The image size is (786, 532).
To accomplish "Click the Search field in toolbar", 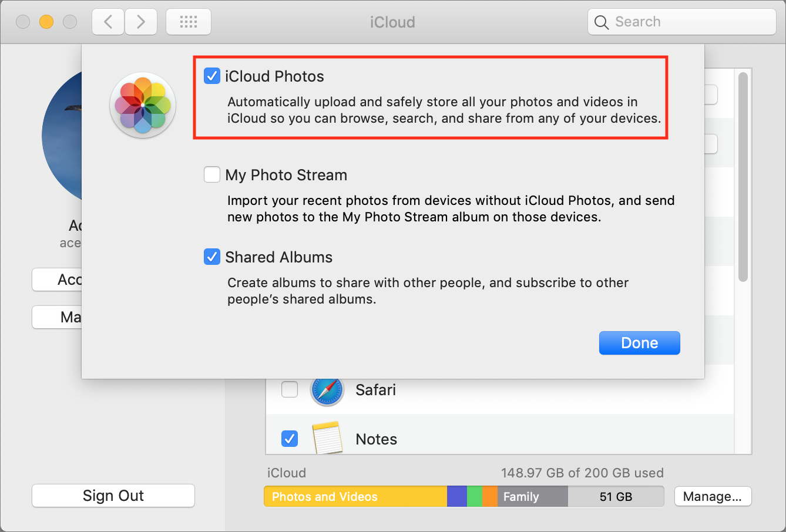I will (x=682, y=22).
